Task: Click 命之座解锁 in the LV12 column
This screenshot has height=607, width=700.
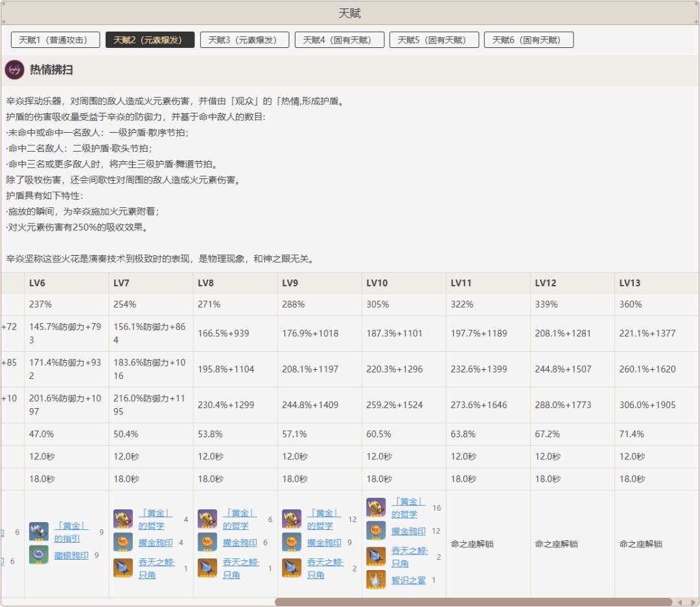Action: click(556, 544)
